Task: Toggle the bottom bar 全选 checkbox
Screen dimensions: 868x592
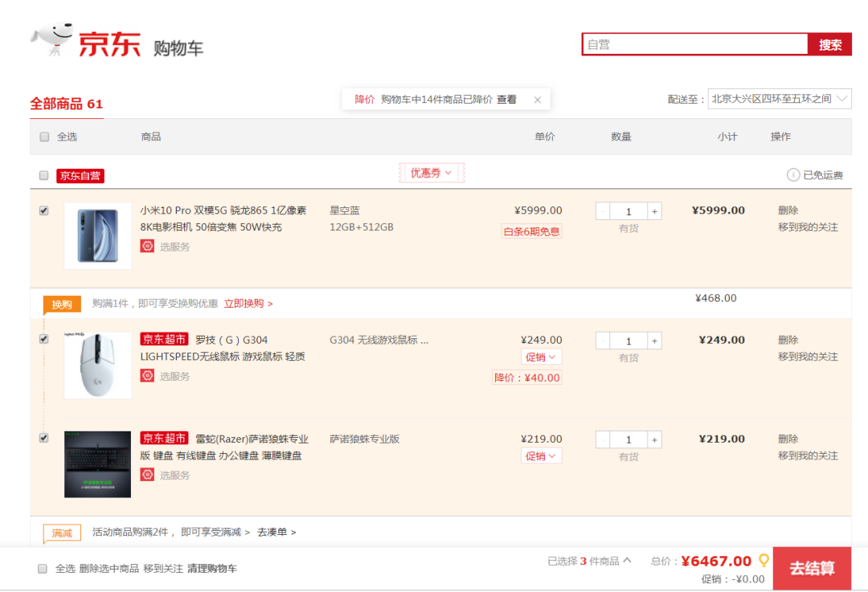Action: (x=43, y=569)
